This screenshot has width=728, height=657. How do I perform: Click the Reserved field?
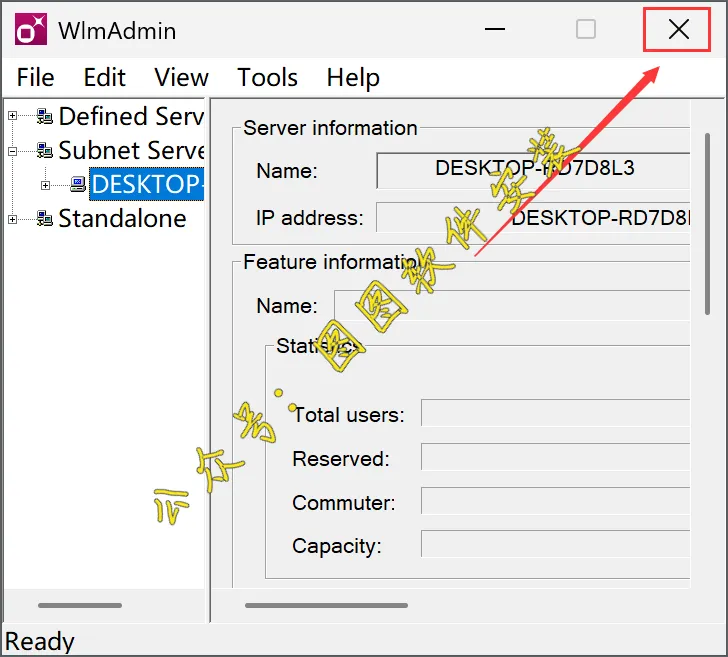[556, 456]
